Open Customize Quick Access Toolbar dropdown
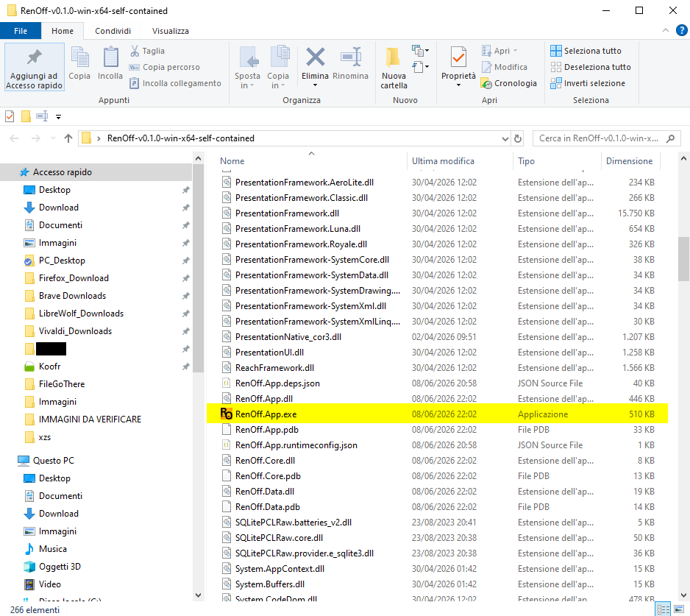The image size is (690, 616). (x=58, y=117)
